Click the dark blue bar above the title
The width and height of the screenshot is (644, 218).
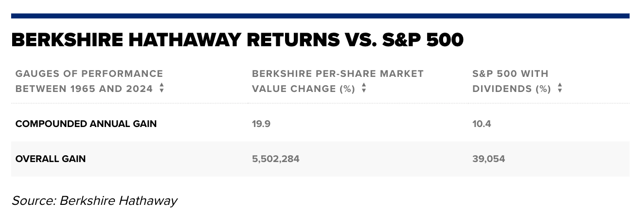point(320,16)
